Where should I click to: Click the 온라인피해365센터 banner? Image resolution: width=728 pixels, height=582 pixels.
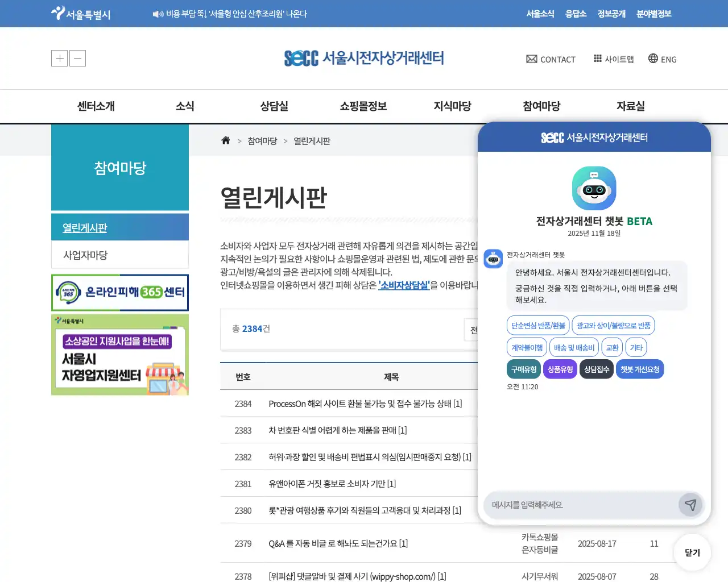coord(119,292)
